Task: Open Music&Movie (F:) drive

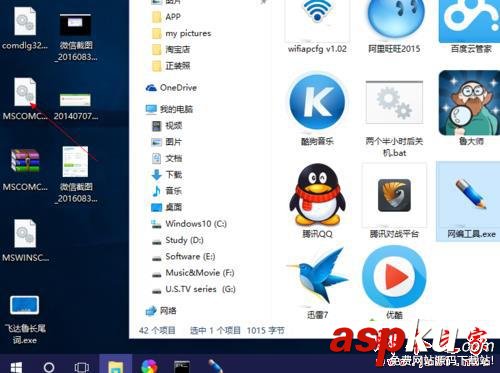Action: click(193, 273)
